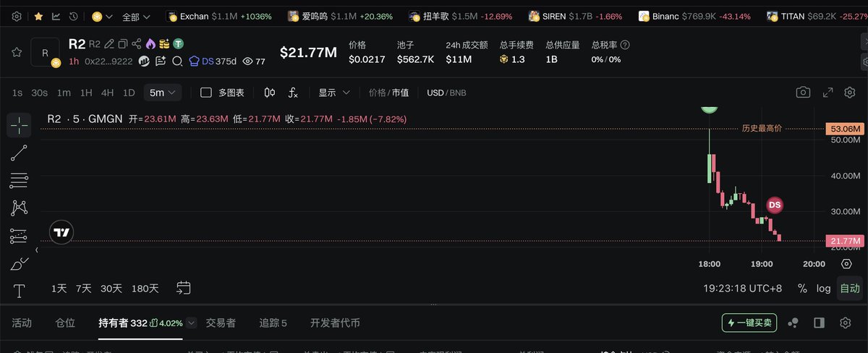The height and width of the screenshot is (353, 868).
Task: Click eye watchers count 77
Action: coord(254,61)
